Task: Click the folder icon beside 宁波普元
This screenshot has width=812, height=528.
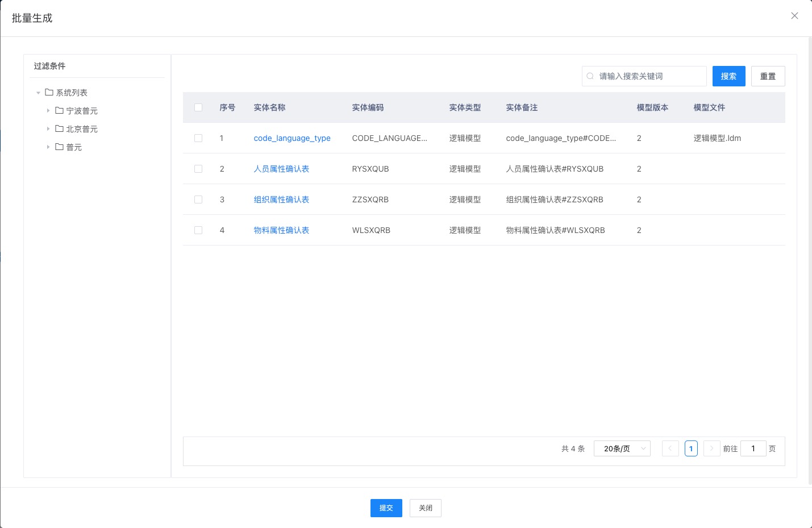Action: 60,111
